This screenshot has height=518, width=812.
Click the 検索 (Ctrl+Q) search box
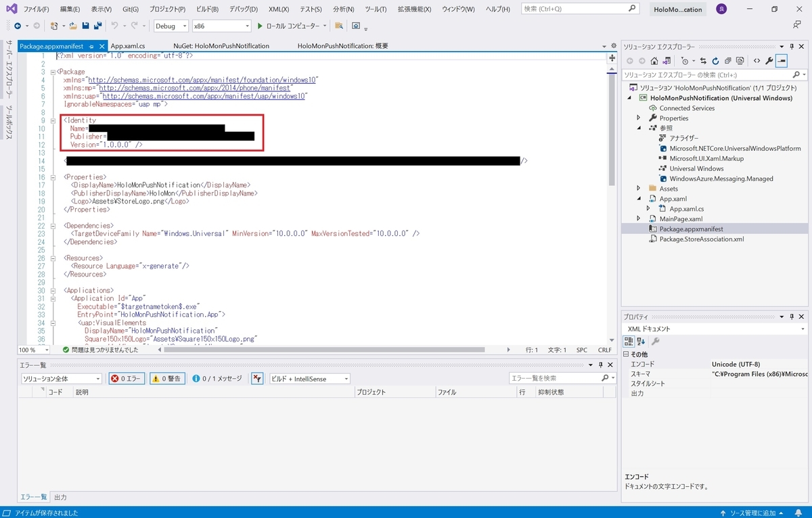coord(581,9)
